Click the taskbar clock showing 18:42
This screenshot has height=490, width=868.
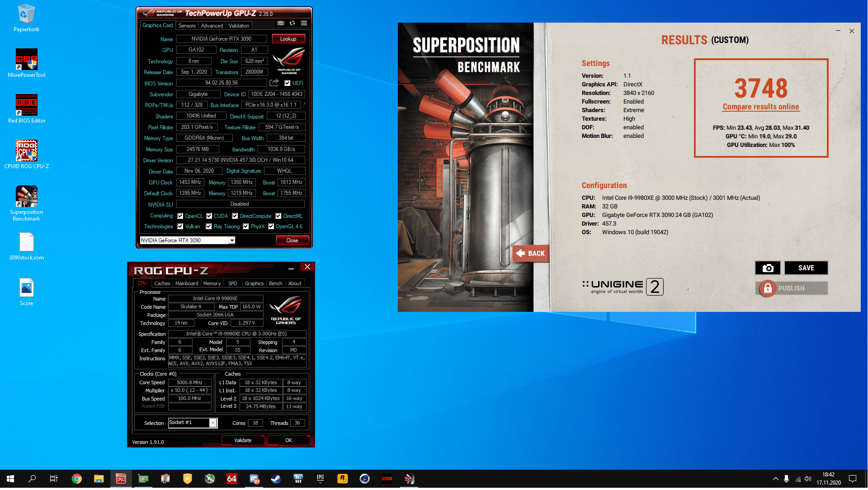(829, 479)
